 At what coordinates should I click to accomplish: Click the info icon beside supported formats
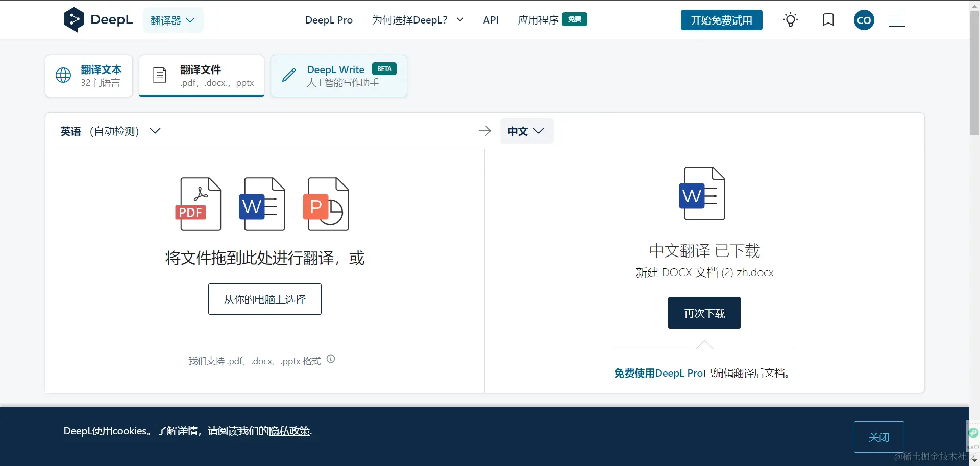(331, 359)
